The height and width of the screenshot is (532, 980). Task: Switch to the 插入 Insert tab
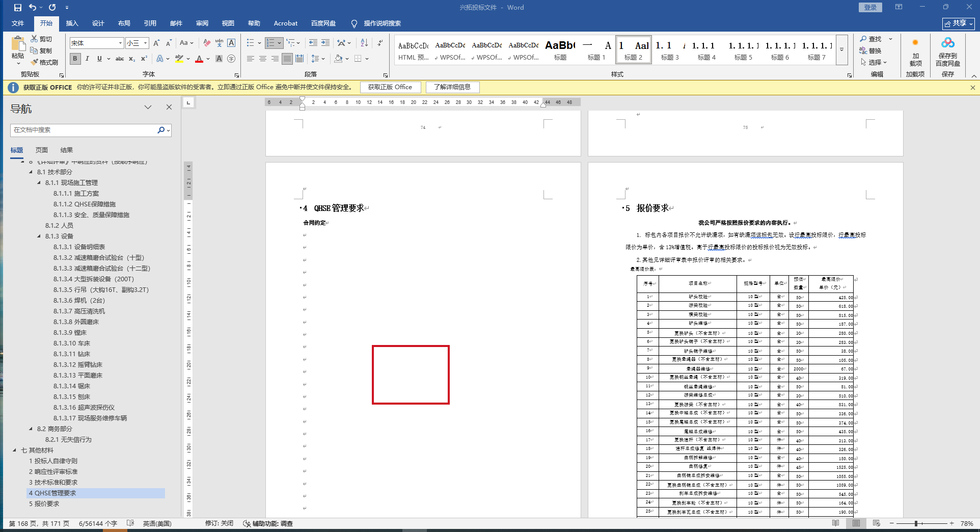72,23
